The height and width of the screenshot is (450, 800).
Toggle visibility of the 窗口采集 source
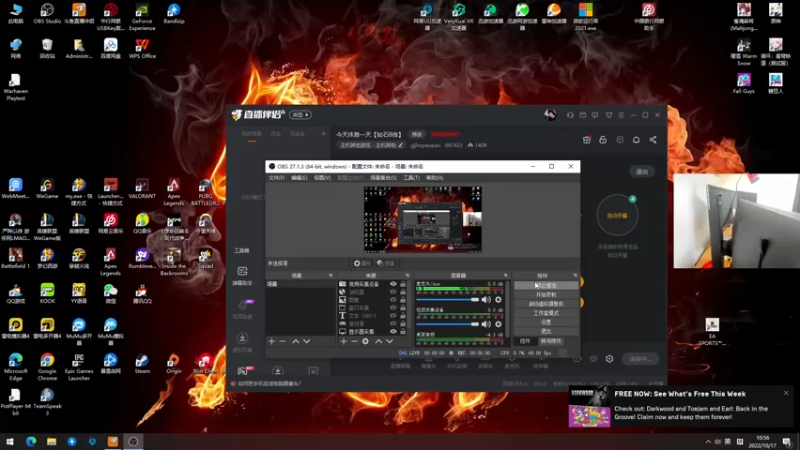[x=393, y=308]
